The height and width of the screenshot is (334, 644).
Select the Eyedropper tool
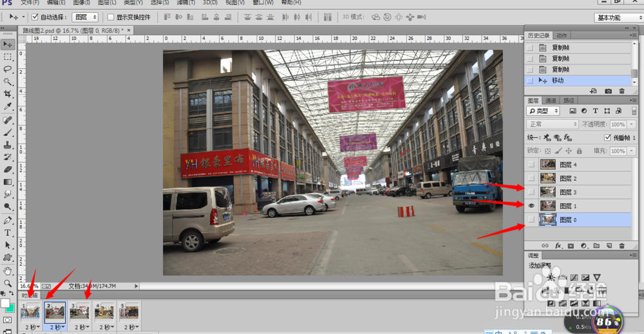[7, 107]
